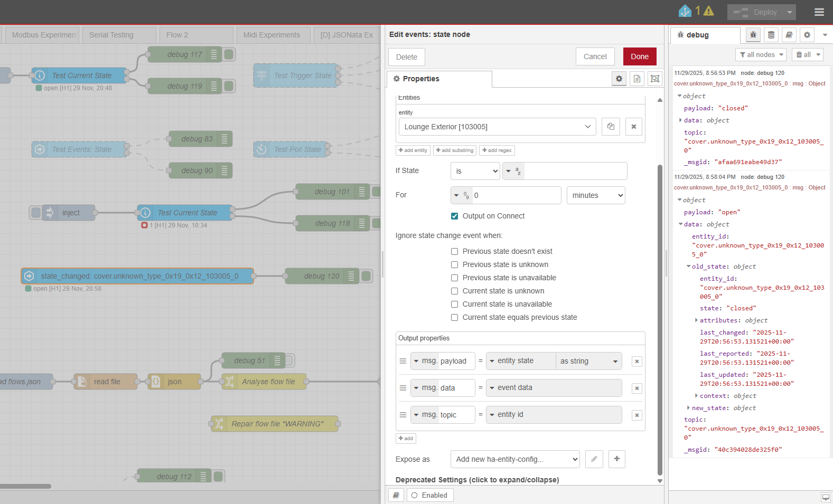Open the main hamburger menu
Viewport: 833px width, 504px height.
tap(819, 12)
